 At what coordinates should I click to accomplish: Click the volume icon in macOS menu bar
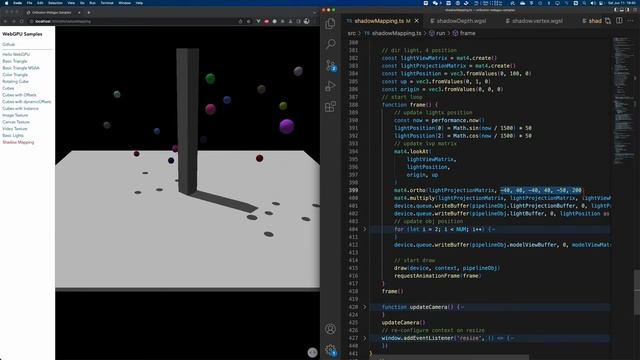click(593, 3)
